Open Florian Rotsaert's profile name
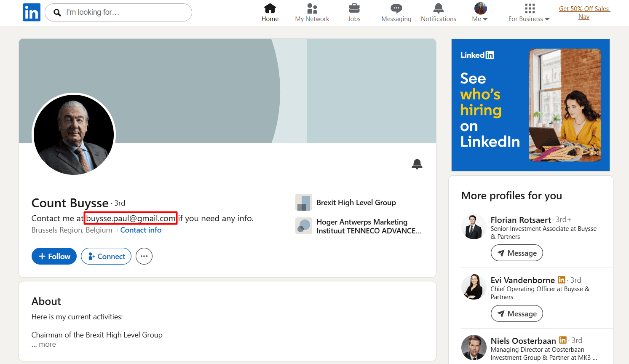 (x=521, y=219)
